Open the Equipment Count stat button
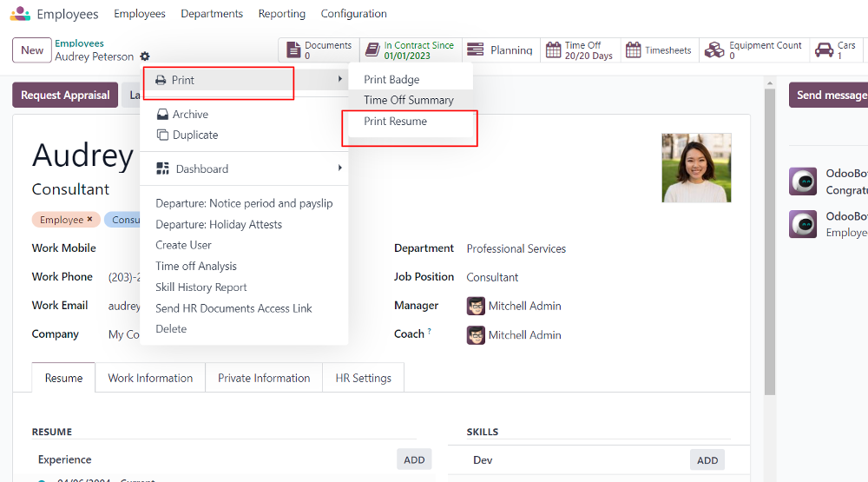This screenshot has width=868, height=482. [x=752, y=50]
